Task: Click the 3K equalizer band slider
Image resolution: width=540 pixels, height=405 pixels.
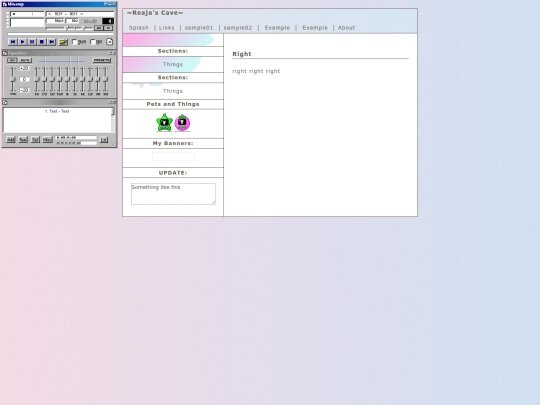Action: (x=75, y=80)
